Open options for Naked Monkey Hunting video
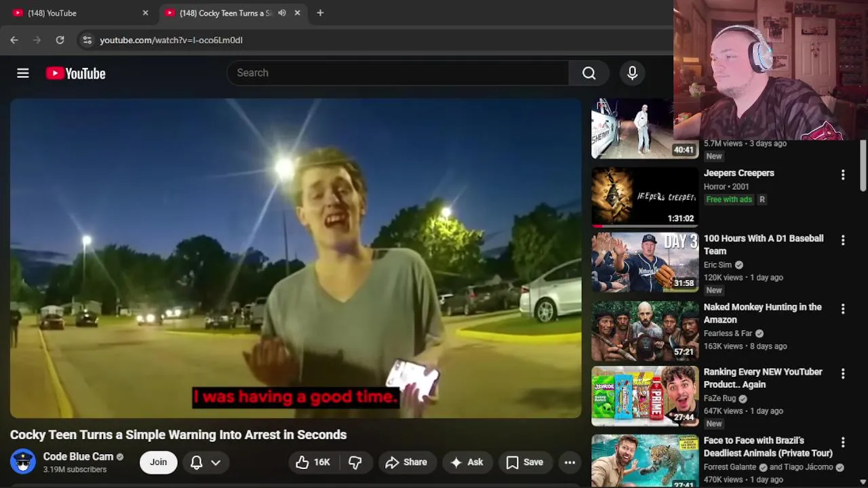868x488 pixels. click(x=843, y=309)
